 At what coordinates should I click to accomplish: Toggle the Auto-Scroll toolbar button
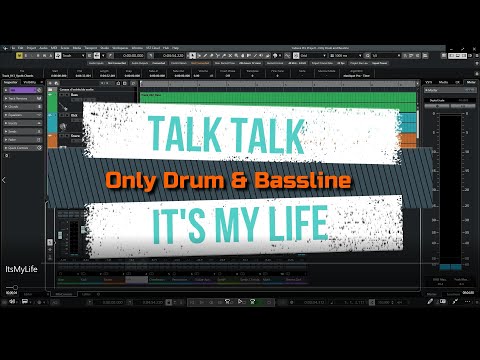tap(97, 55)
